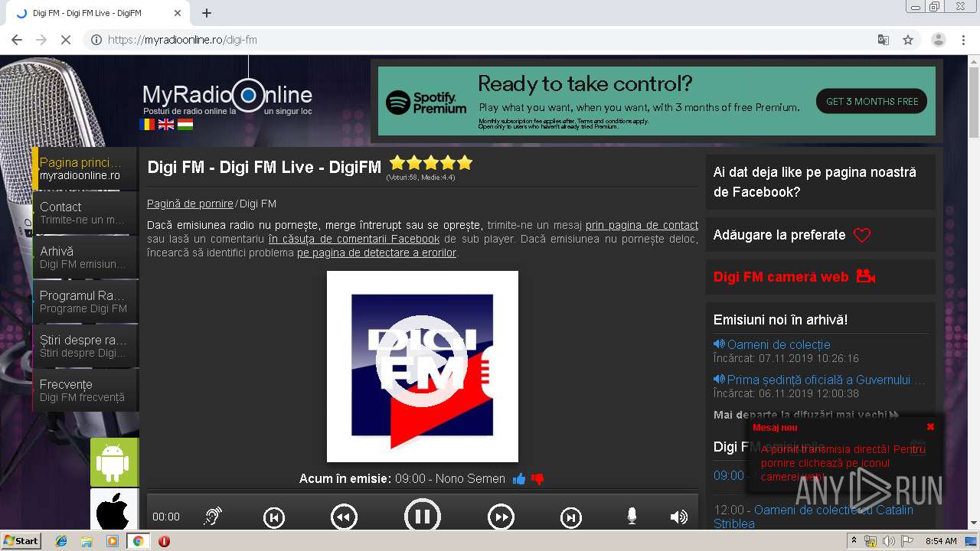This screenshot has width=980, height=551.
Task: Select the Hungarian flag language
Action: pos(185,124)
